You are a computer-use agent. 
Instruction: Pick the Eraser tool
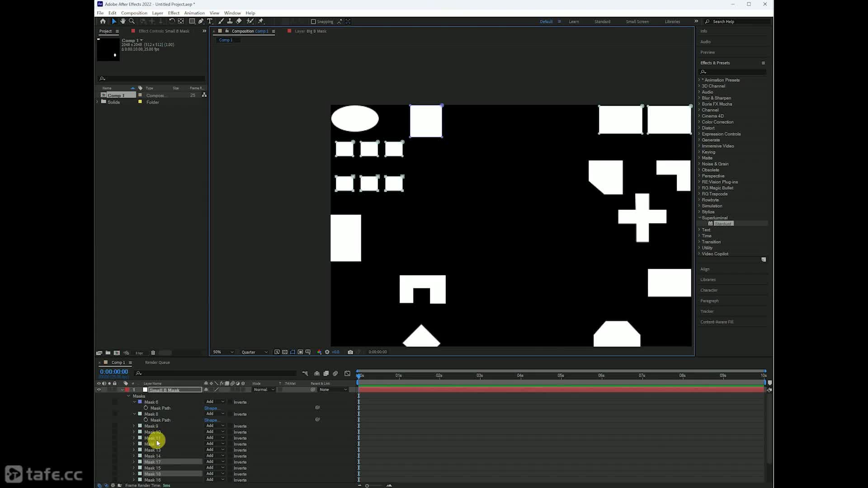point(239,21)
